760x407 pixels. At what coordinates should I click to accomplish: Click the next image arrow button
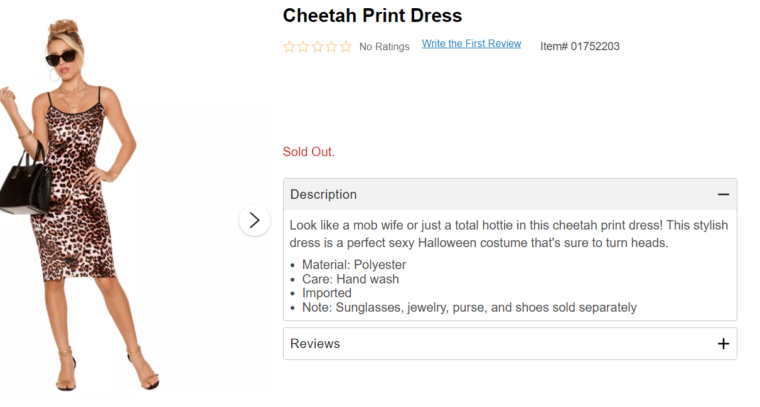coord(254,220)
